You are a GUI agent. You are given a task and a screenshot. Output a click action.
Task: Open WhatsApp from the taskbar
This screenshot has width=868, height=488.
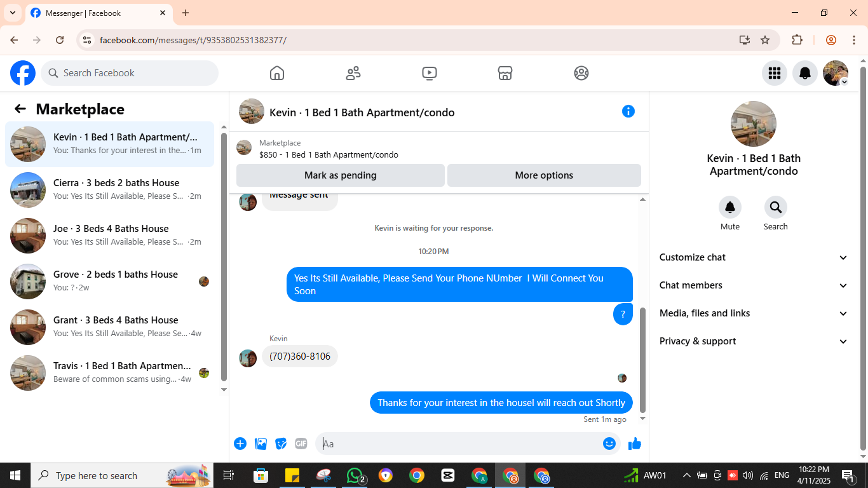click(355, 475)
